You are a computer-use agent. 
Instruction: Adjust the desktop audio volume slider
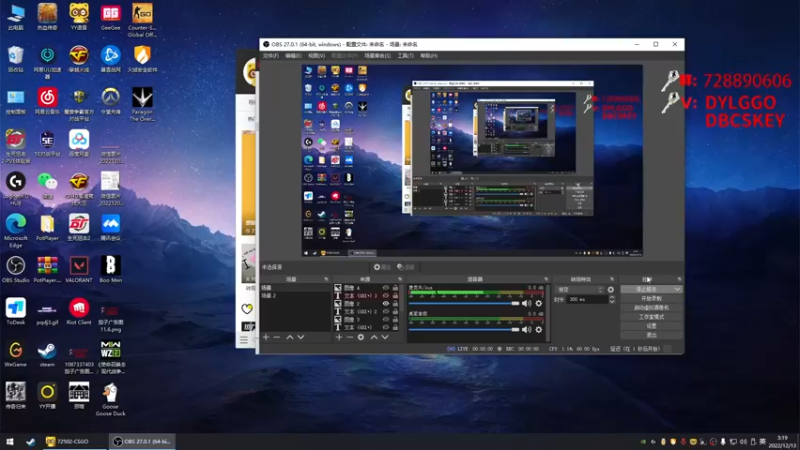(x=464, y=330)
